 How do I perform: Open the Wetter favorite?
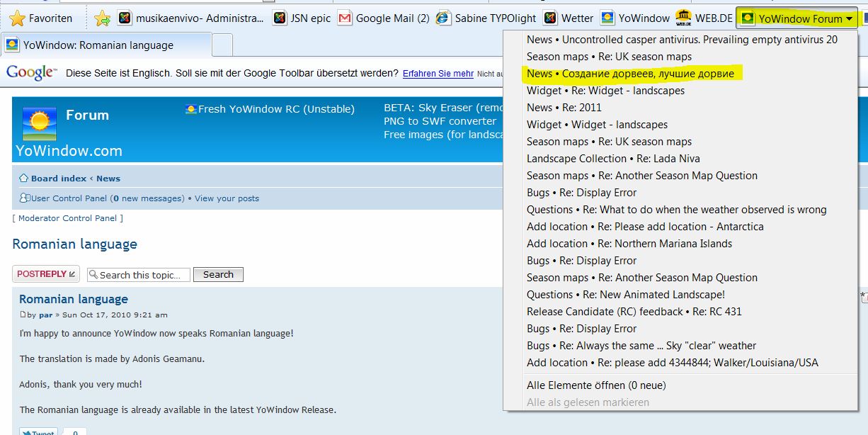click(569, 18)
